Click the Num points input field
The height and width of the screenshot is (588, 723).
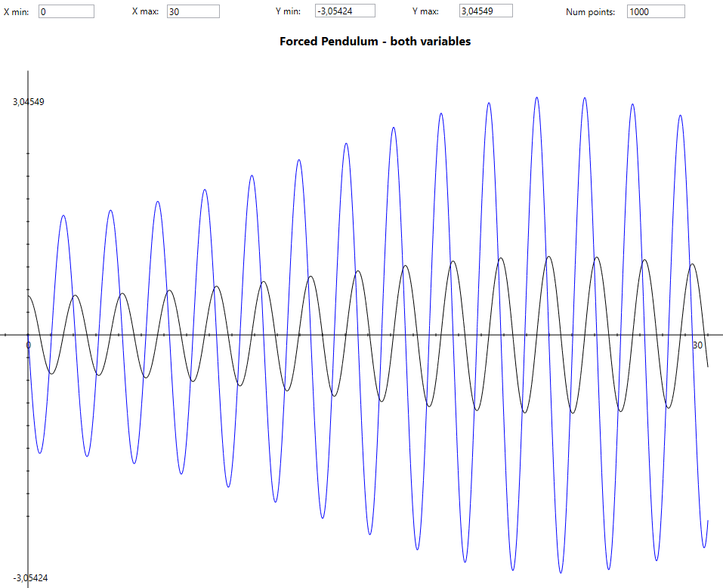pos(655,11)
